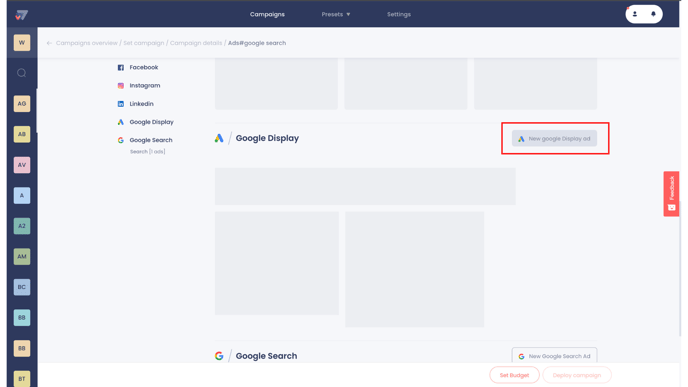Select the W workspace tile
This screenshot has height=387, width=688.
pyautogui.click(x=22, y=43)
